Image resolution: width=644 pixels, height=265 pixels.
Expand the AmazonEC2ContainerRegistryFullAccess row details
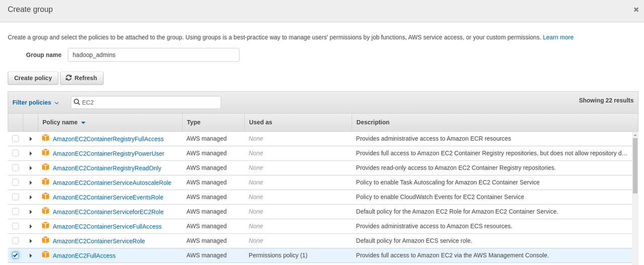[x=31, y=139]
